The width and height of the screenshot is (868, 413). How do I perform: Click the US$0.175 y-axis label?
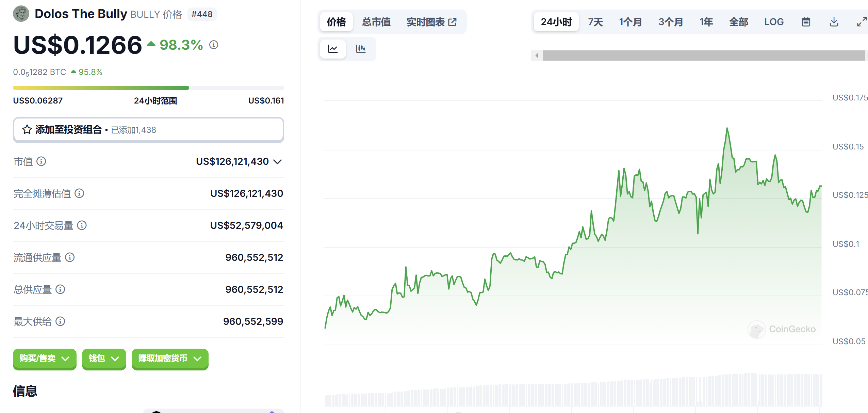click(x=850, y=98)
